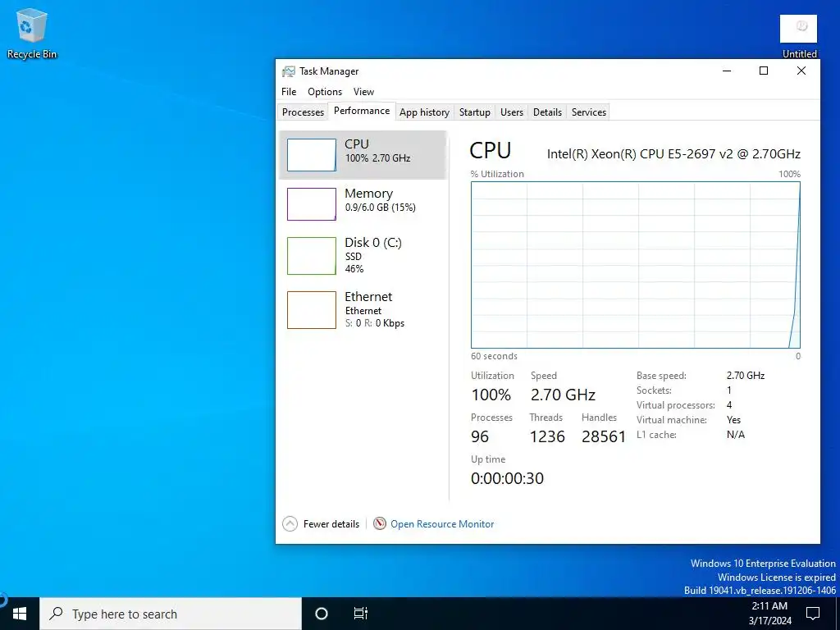Select the Untitled desktop file icon
The image size is (840, 630).
798,35
